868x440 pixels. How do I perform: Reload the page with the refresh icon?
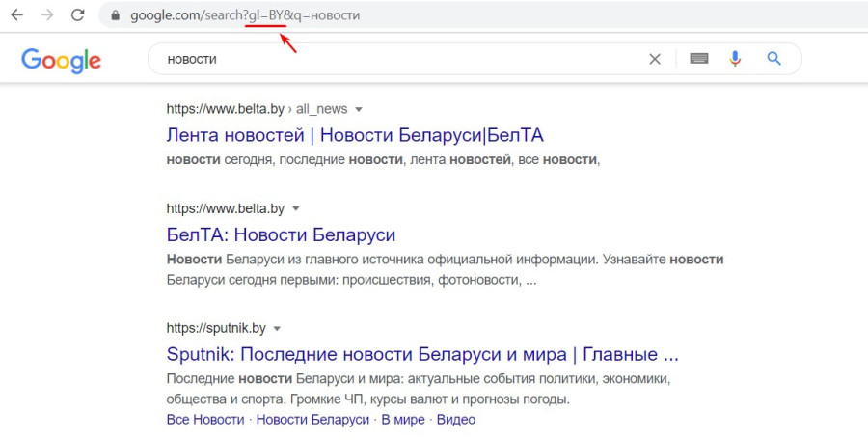tap(77, 15)
